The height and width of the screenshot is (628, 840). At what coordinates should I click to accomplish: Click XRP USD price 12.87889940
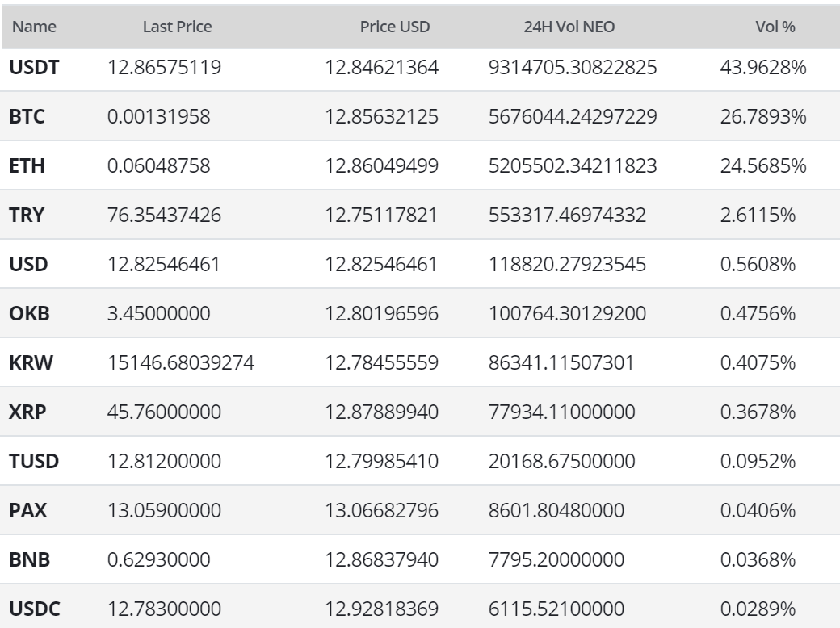(x=382, y=412)
